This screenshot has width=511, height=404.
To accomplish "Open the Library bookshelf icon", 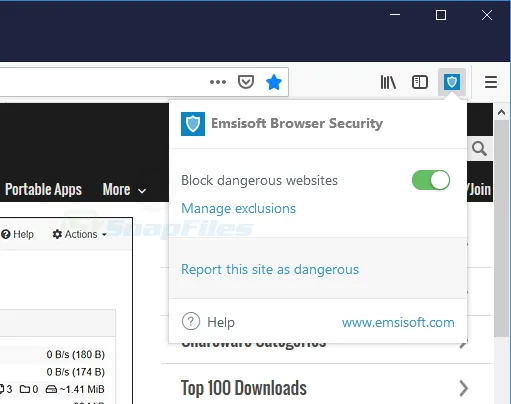I will click(x=388, y=82).
